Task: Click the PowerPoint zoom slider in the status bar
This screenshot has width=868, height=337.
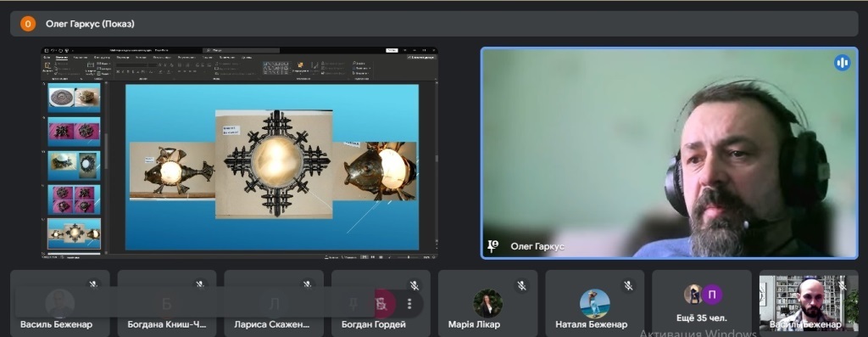Action: (x=408, y=257)
